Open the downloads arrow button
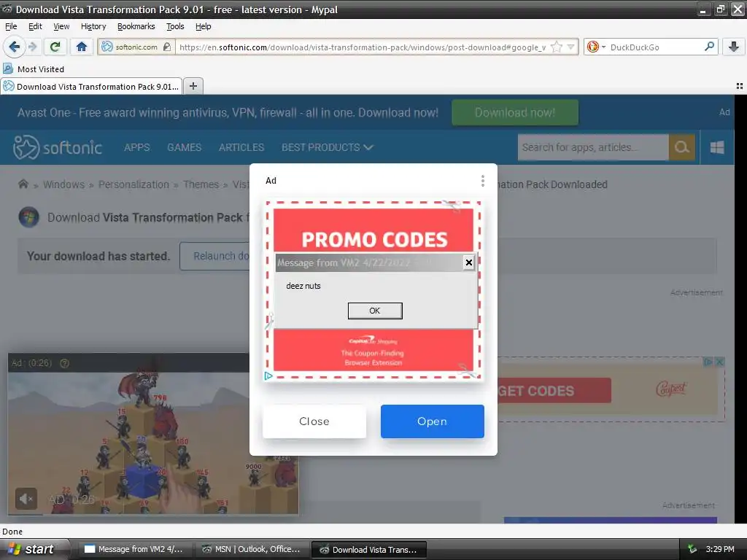 click(734, 47)
